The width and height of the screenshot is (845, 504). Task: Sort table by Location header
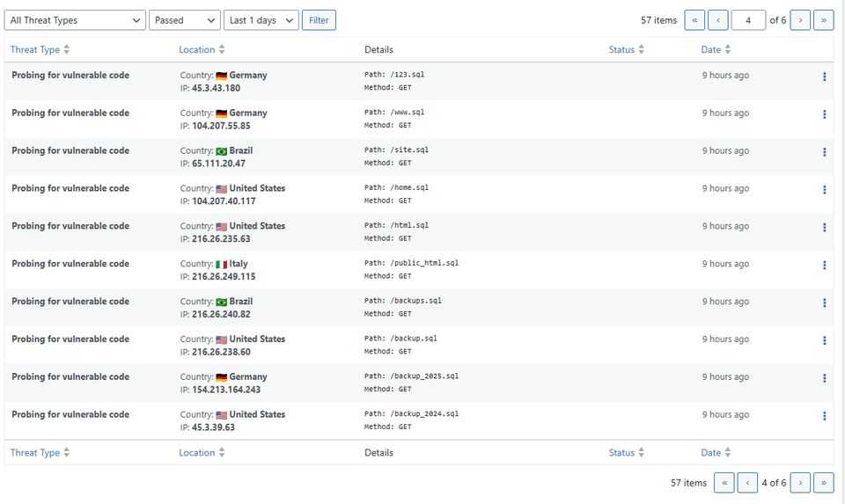pos(202,50)
